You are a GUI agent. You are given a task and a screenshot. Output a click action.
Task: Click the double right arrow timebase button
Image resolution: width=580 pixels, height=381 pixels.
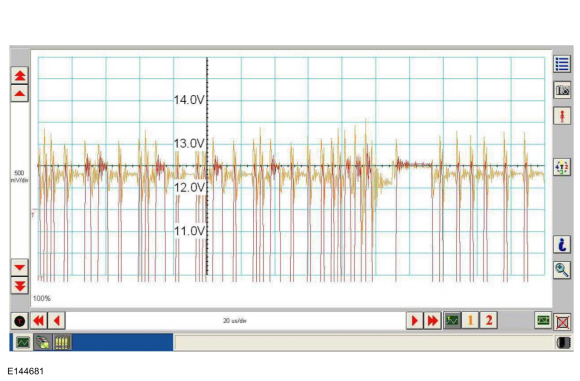tap(432, 320)
